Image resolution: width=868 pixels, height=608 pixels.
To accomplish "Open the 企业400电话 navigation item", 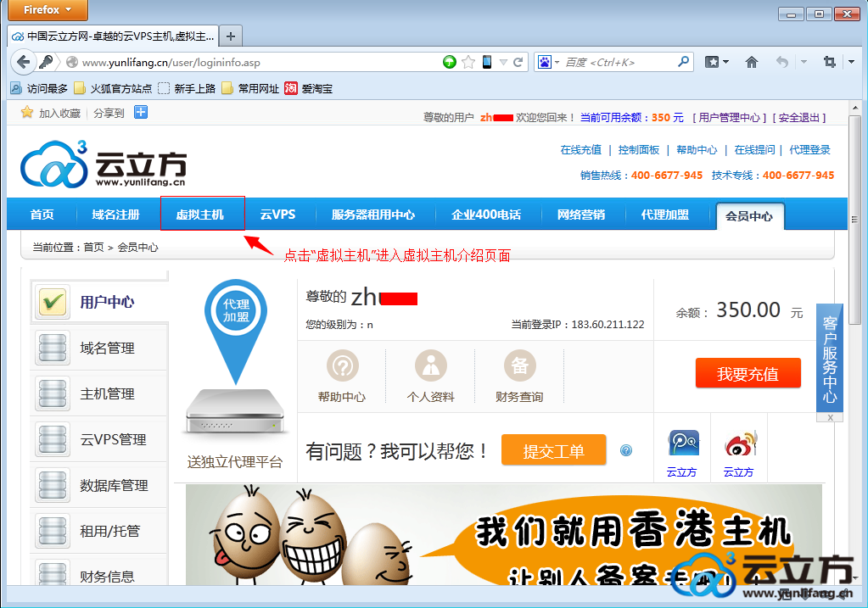I will [x=486, y=214].
